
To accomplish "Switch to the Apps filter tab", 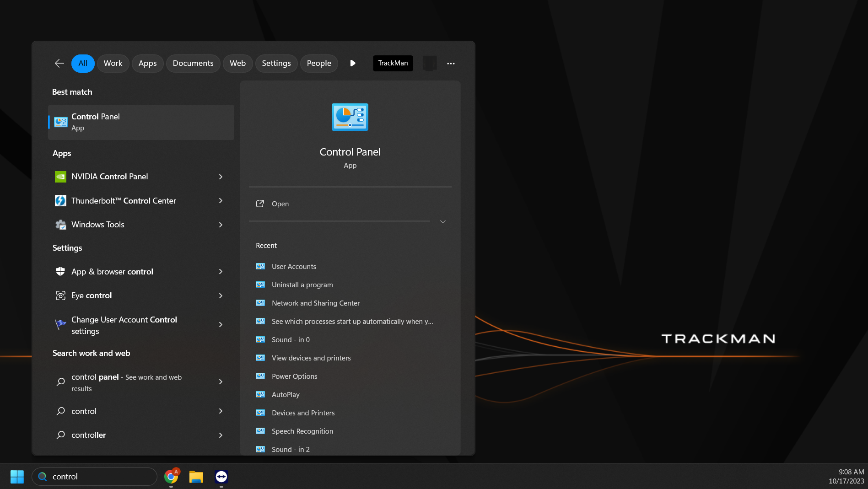I will click(147, 63).
